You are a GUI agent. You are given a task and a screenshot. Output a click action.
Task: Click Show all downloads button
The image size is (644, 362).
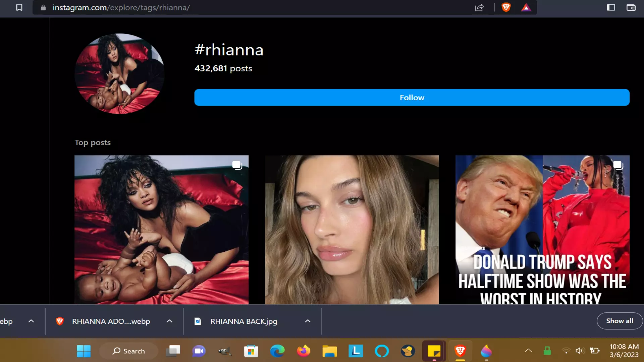coord(620,321)
